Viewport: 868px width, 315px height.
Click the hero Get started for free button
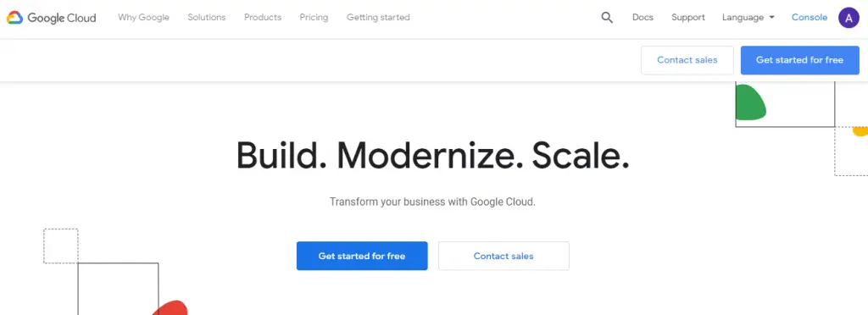click(x=362, y=256)
